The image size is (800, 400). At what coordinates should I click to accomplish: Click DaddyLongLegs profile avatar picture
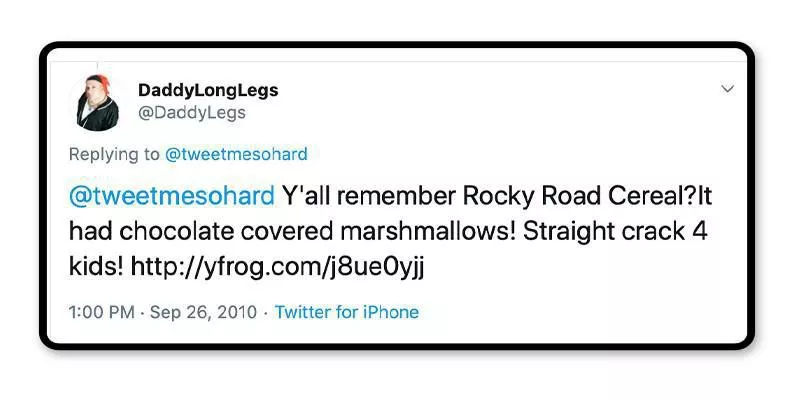(97, 101)
